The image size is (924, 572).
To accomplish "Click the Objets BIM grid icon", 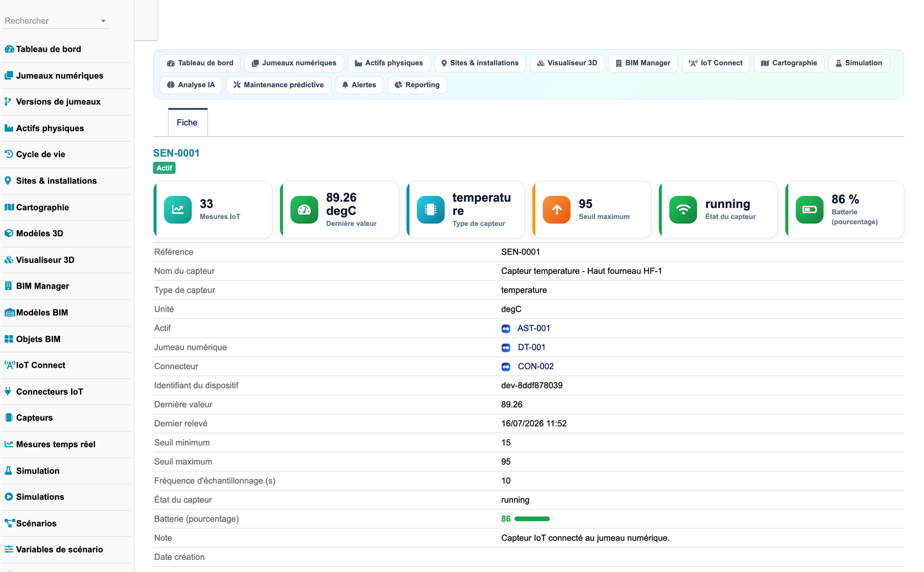I will pyautogui.click(x=9, y=339).
